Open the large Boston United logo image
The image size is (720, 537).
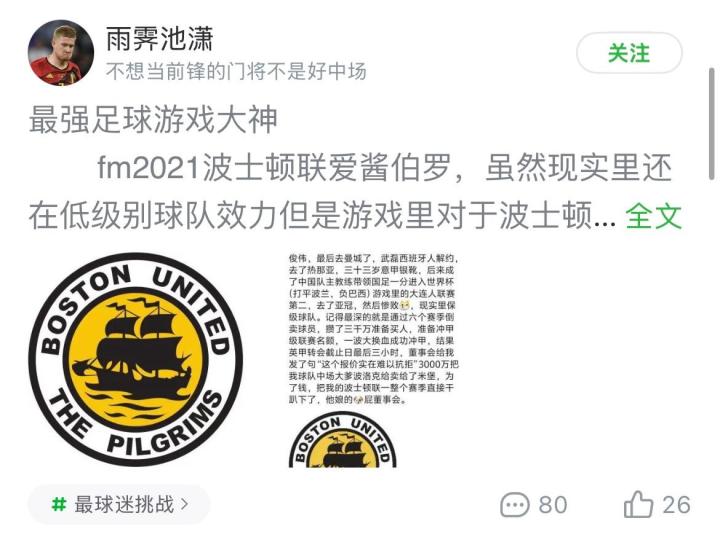pos(136,359)
